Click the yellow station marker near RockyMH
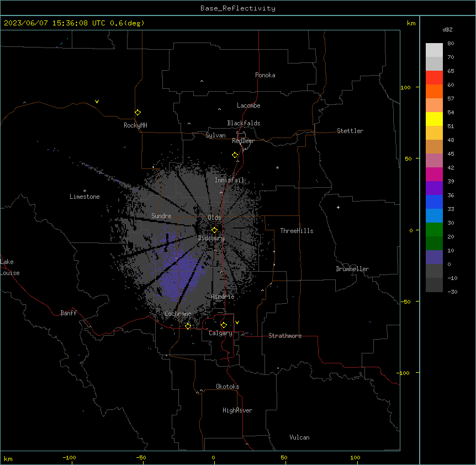 [x=137, y=113]
